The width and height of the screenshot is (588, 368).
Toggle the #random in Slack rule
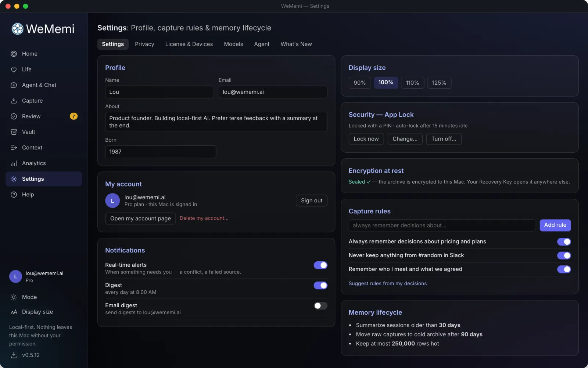564,255
